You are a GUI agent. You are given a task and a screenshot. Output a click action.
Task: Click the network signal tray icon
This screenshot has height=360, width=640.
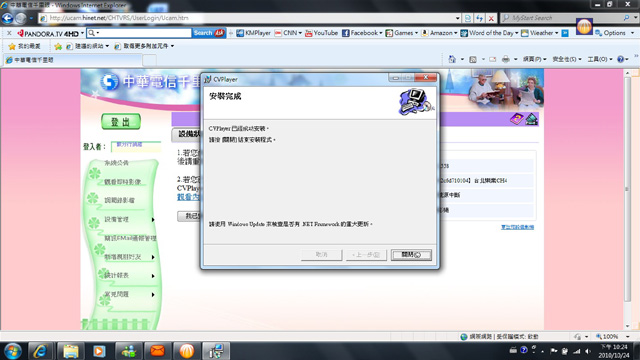click(x=576, y=351)
